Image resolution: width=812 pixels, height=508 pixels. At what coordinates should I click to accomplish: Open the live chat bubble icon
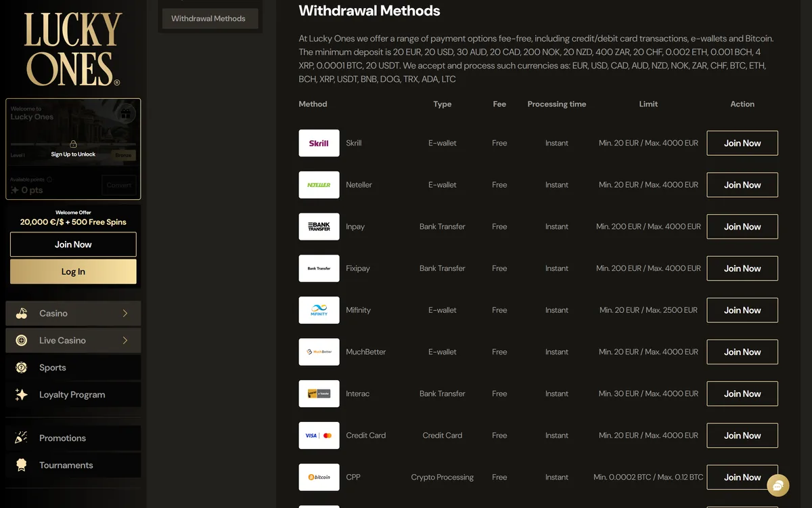778,486
